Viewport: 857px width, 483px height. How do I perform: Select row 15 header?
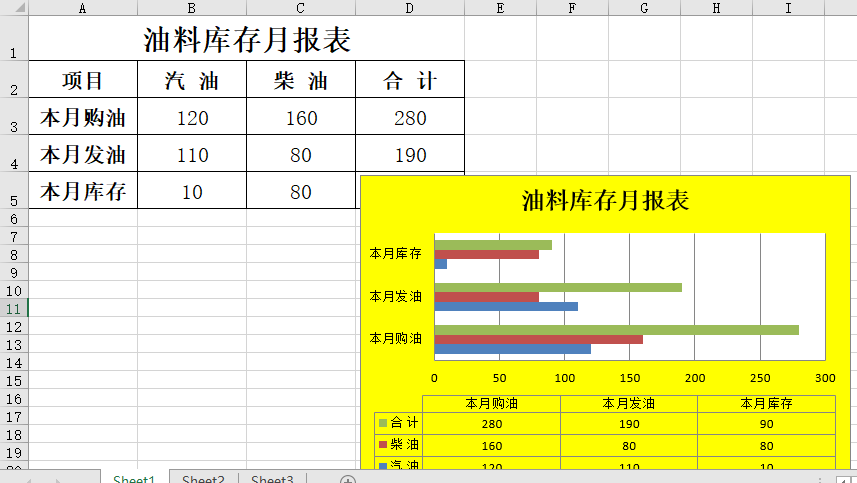[14, 380]
